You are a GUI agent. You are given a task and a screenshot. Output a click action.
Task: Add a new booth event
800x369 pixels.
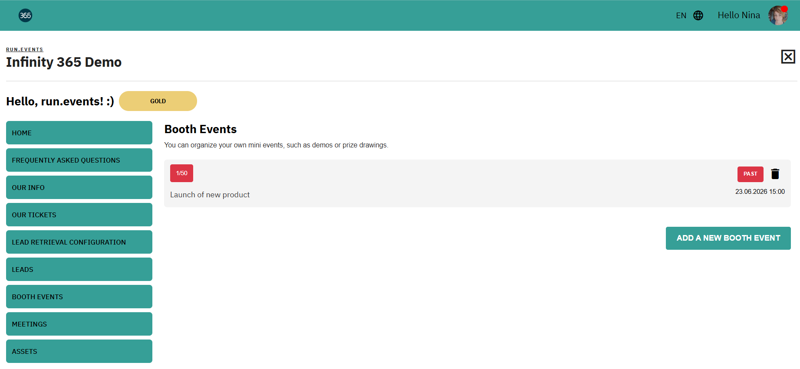coord(728,238)
